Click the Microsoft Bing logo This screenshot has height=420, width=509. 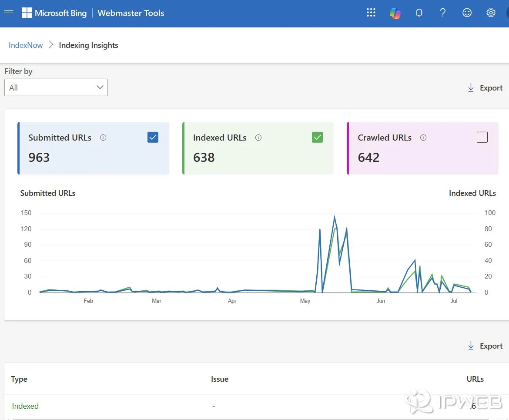click(x=54, y=13)
